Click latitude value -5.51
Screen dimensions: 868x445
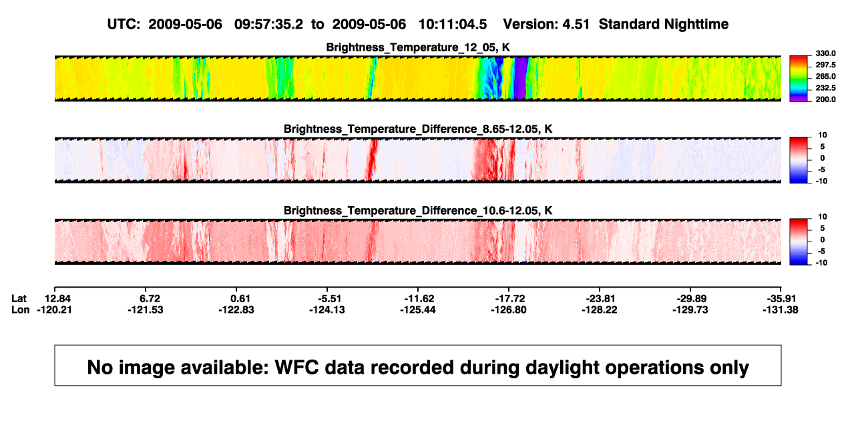pyautogui.click(x=331, y=298)
